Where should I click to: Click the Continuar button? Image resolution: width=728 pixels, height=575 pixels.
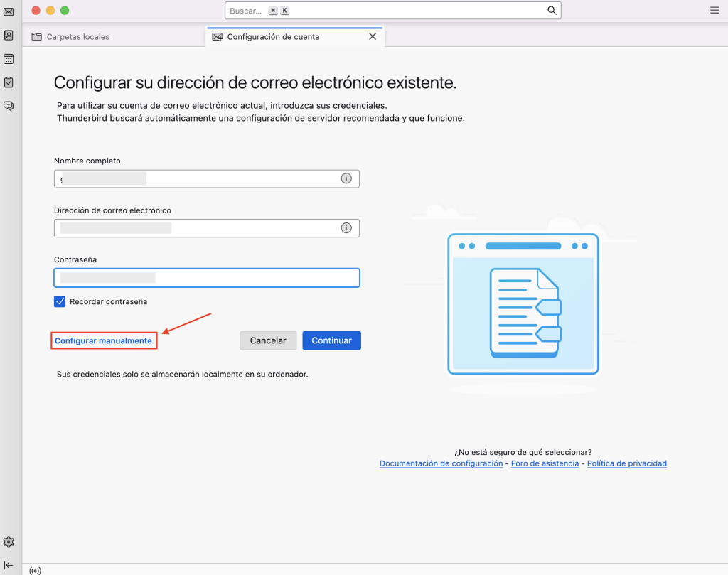click(x=331, y=340)
